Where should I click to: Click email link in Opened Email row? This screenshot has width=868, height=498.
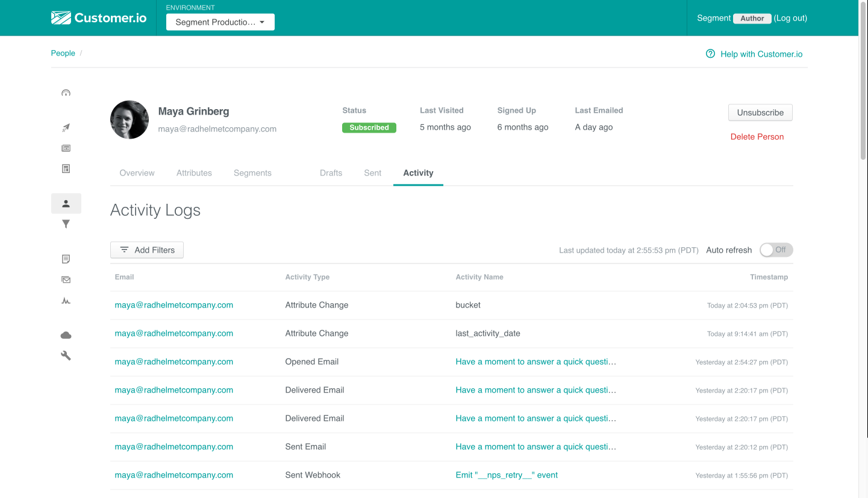(174, 362)
